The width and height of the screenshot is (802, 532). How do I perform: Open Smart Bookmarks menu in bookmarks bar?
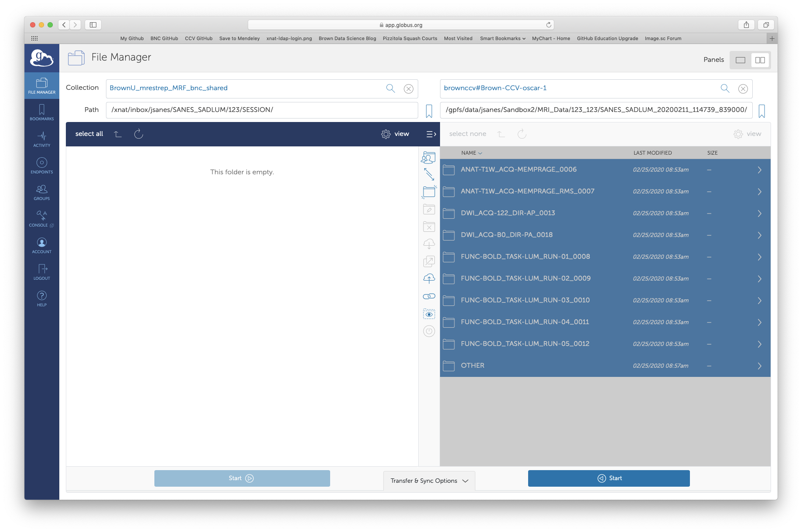pos(502,38)
